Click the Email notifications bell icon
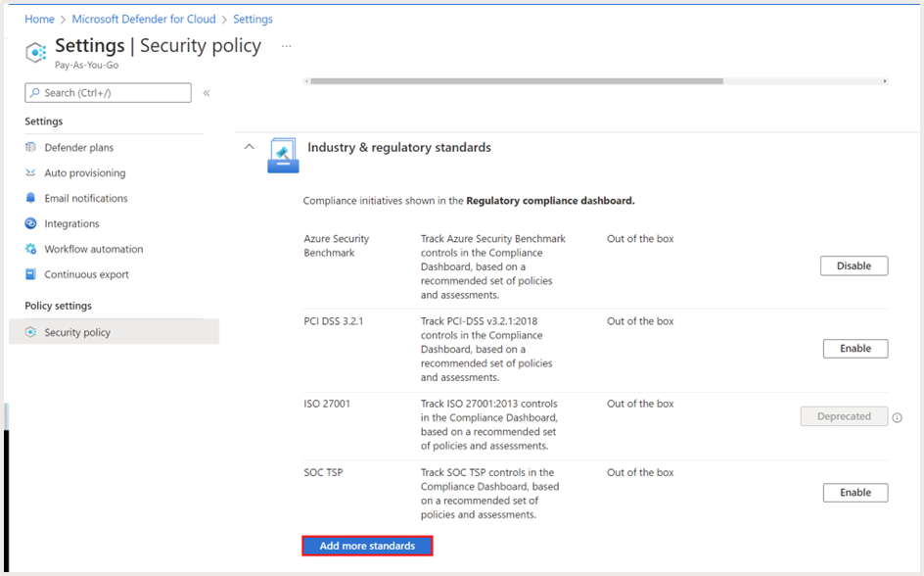 click(x=31, y=198)
